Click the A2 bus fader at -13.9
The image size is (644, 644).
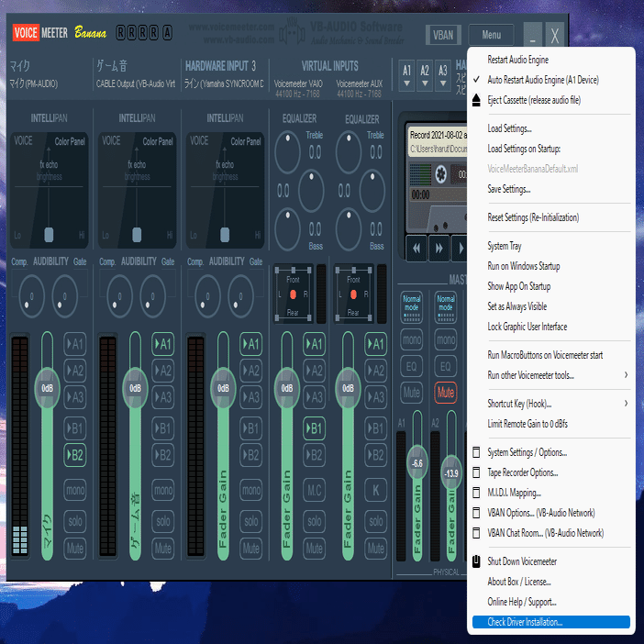tap(451, 473)
